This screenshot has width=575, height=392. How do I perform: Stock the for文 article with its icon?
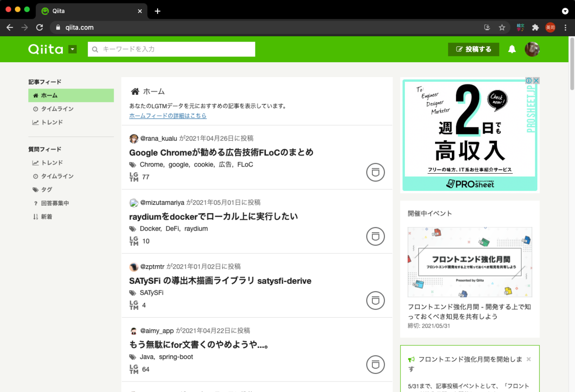[376, 365]
